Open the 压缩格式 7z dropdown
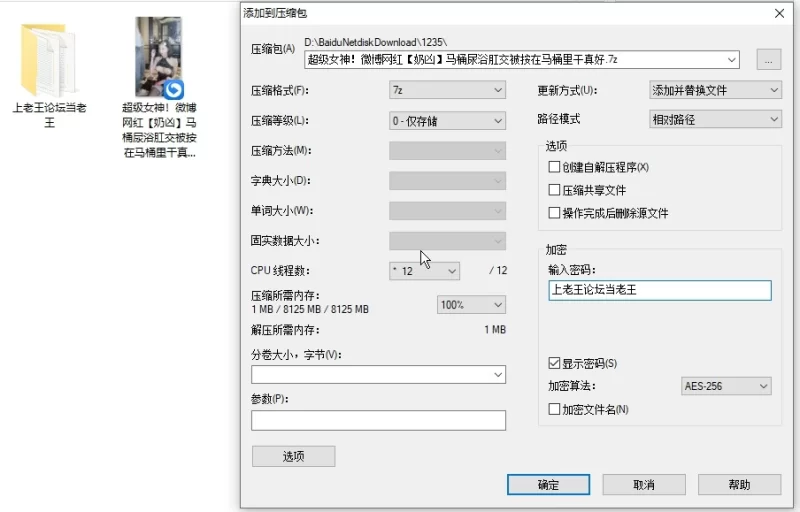Viewport: 800px width, 512px height. 447,90
